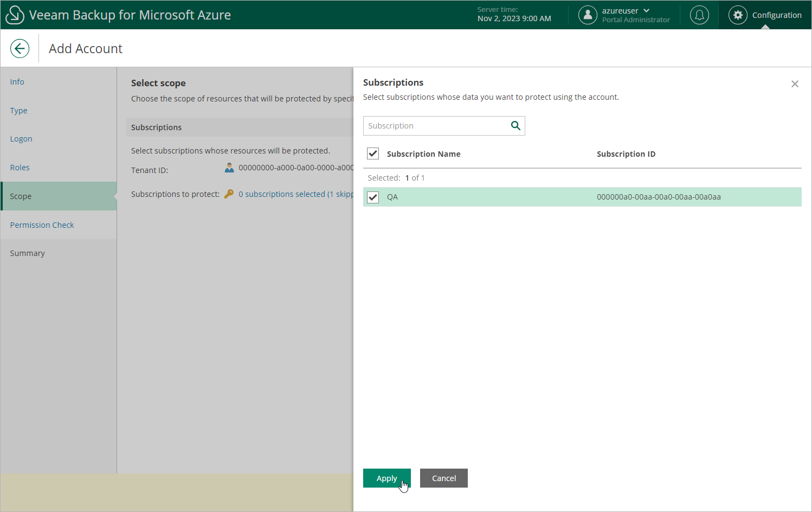Open the azureuser profile icon

point(588,15)
